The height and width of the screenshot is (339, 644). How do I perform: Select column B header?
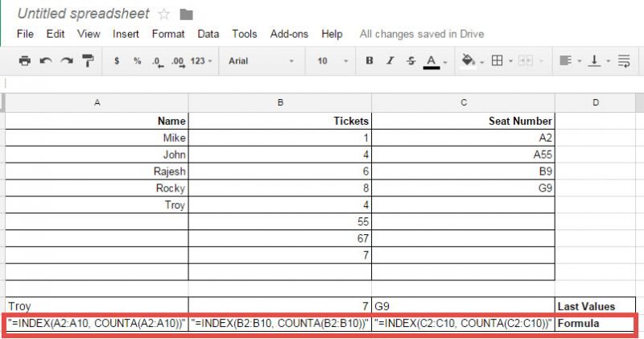280,102
